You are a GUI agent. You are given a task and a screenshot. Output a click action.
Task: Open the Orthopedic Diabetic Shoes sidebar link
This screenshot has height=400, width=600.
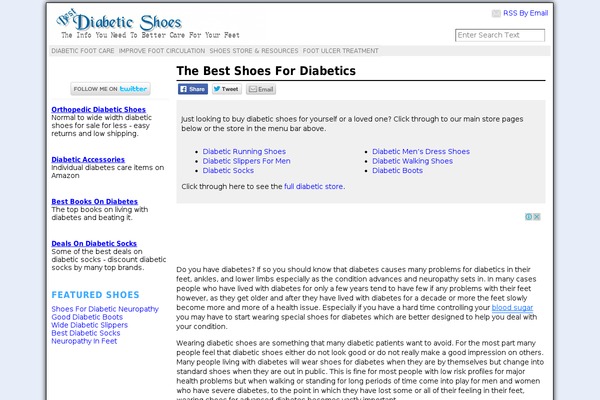(x=98, y=109)
